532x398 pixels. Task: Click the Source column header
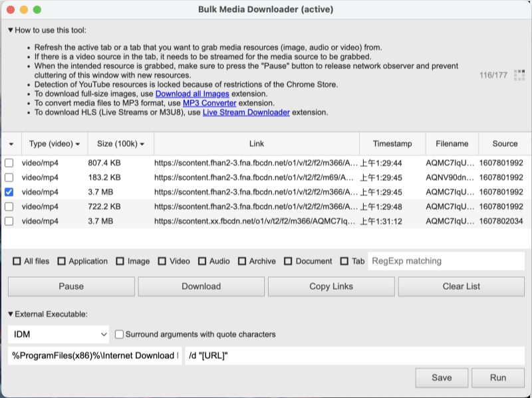point(505,144)
